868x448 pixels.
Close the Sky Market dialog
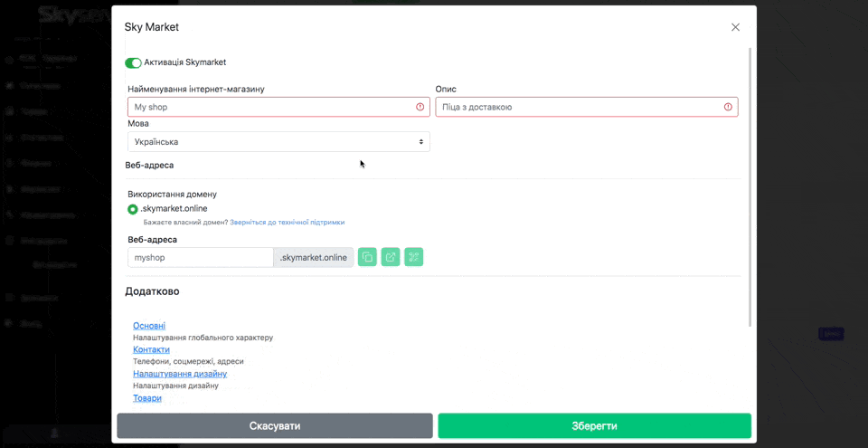point(735,27)
